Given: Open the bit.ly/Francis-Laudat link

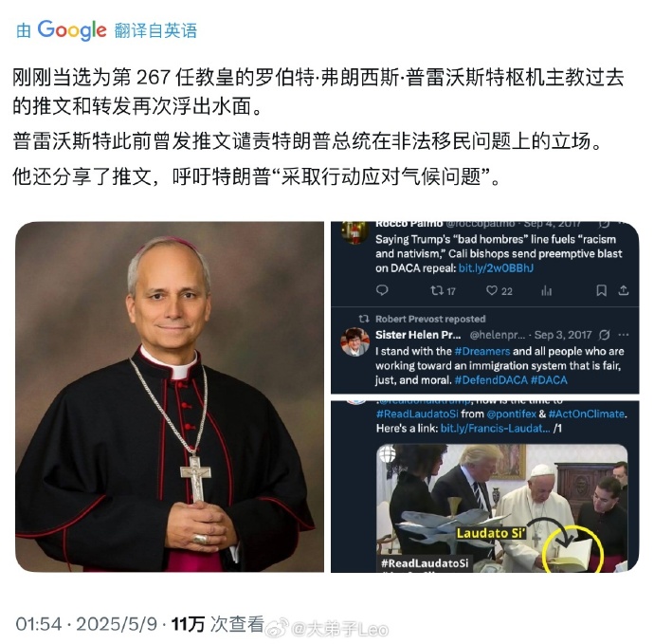Looking at the screenshot, I should 495,428.
